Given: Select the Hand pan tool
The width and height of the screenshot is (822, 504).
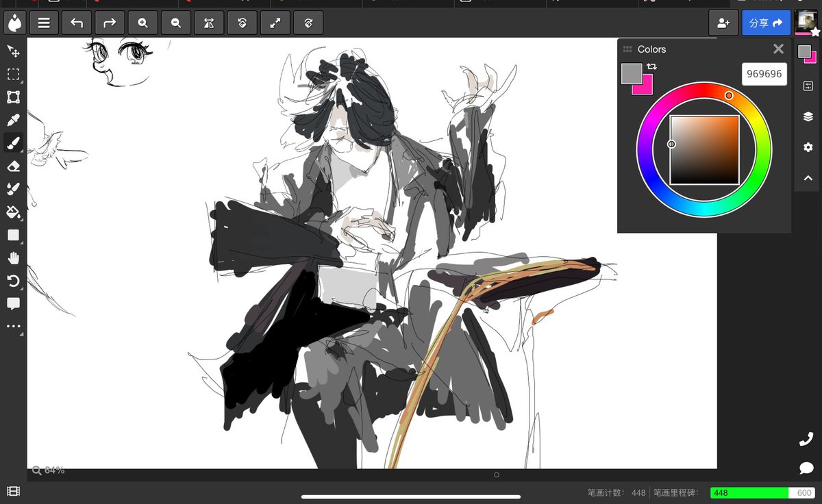Looking at the screenshot, I should pyautogui.click(x=13, y=258).
